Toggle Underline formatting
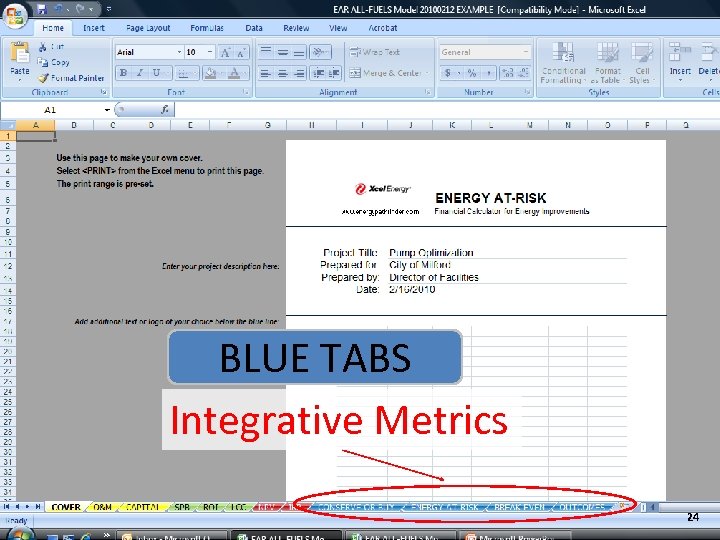 [156, 73]
